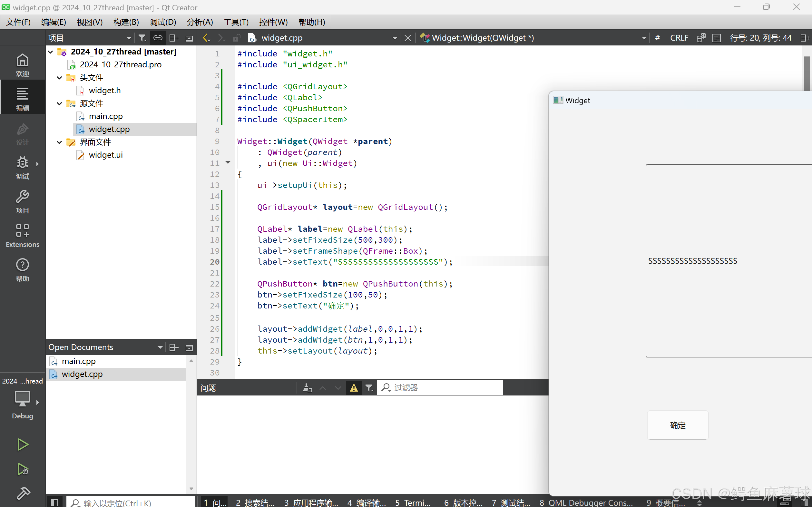Go back with the yellow arrow
The width and height of the screenshot is (812, 507).
point(206,38)
